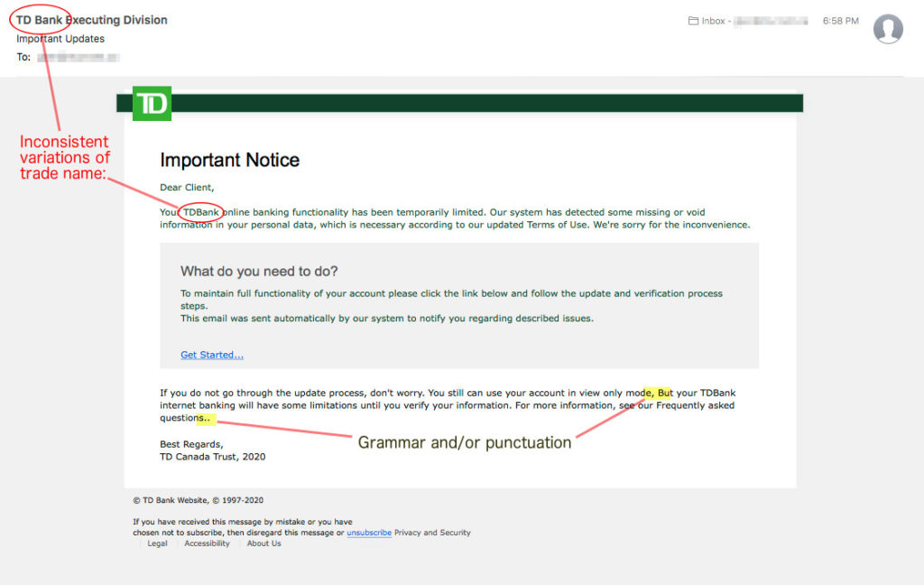Open the Get Started link
The width and height of the screenshot is (924, 585).
(x=211, y=354)
